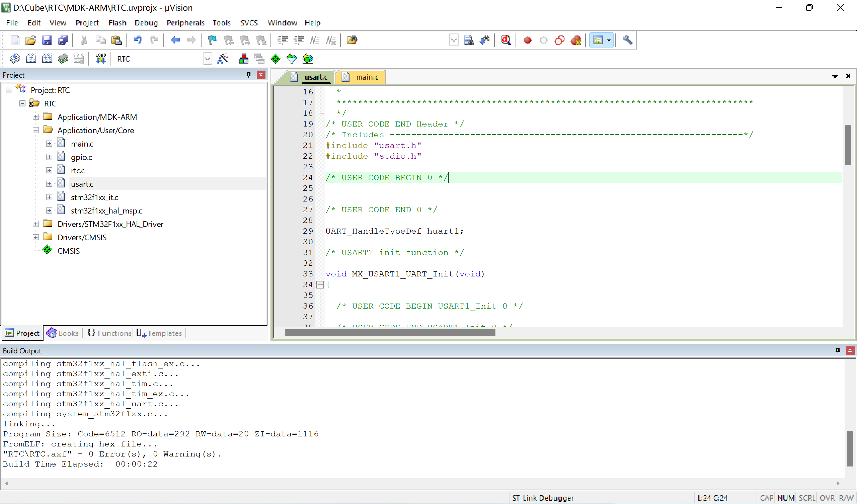This screenshot has height=504, width=857.
Task: Unindent the selected text icon
Action: click(x=299, y=40)
